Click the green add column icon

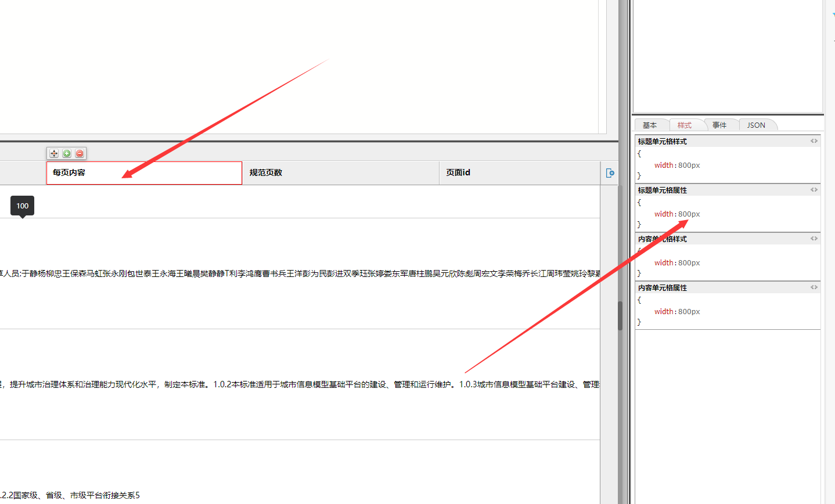pos(67,153)
